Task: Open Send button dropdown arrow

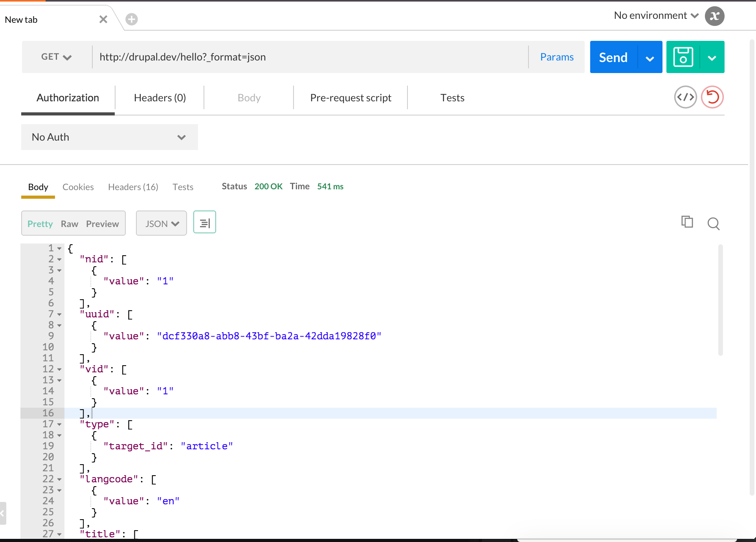Action: point(650,59)
